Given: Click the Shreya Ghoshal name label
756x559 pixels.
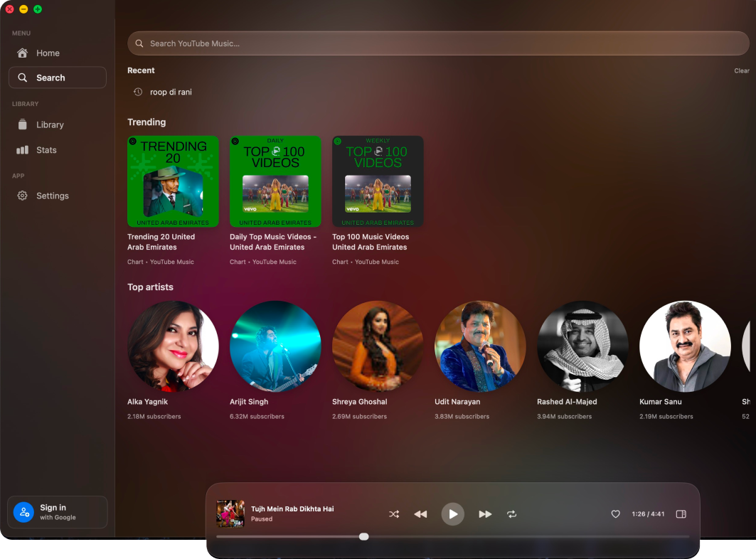Looking at the screenshot, I should click(360, 402).
